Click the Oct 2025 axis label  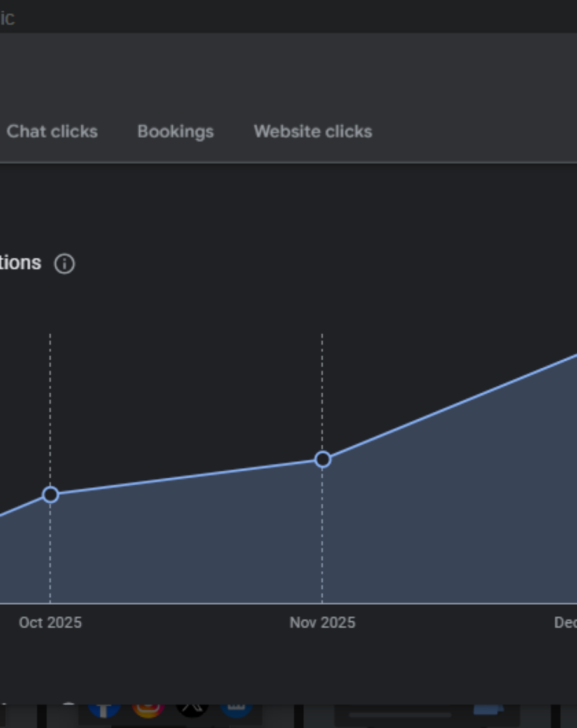coord(50,623)
